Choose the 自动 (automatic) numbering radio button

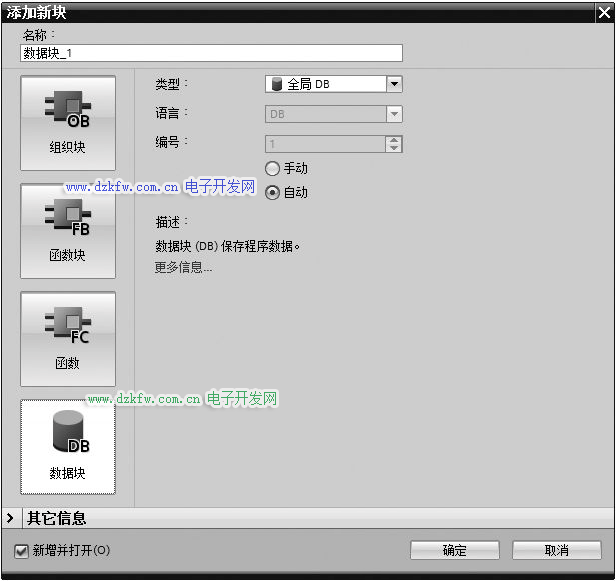tap(272, 192)
